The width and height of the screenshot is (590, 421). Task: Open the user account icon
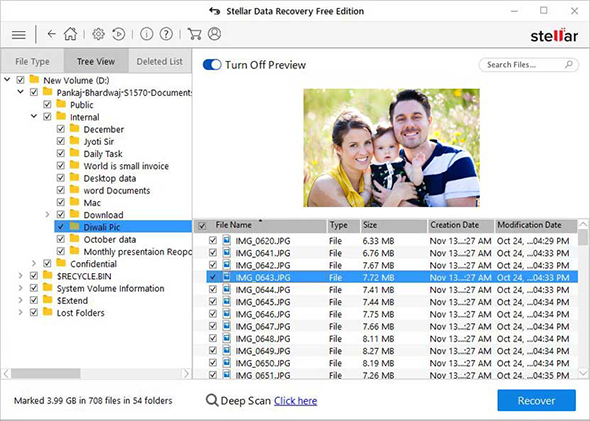[x=214, y=34]
